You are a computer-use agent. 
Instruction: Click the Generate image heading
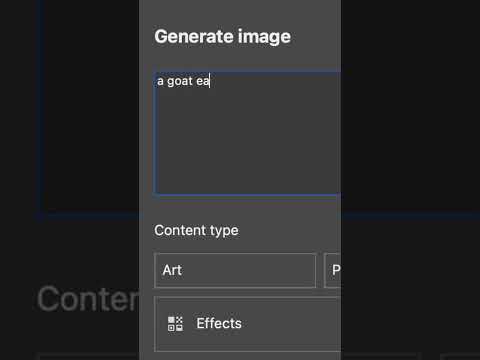[x=222, y=36]
